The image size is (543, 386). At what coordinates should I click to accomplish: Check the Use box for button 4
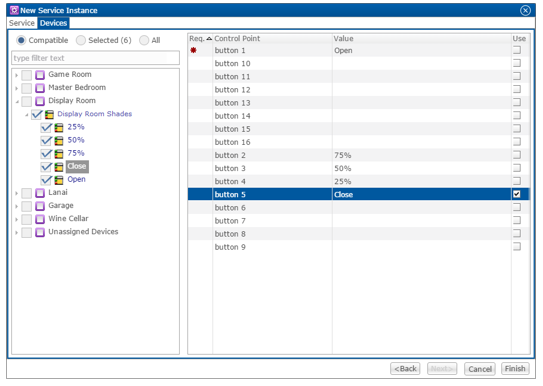click(x=517, y=181)
